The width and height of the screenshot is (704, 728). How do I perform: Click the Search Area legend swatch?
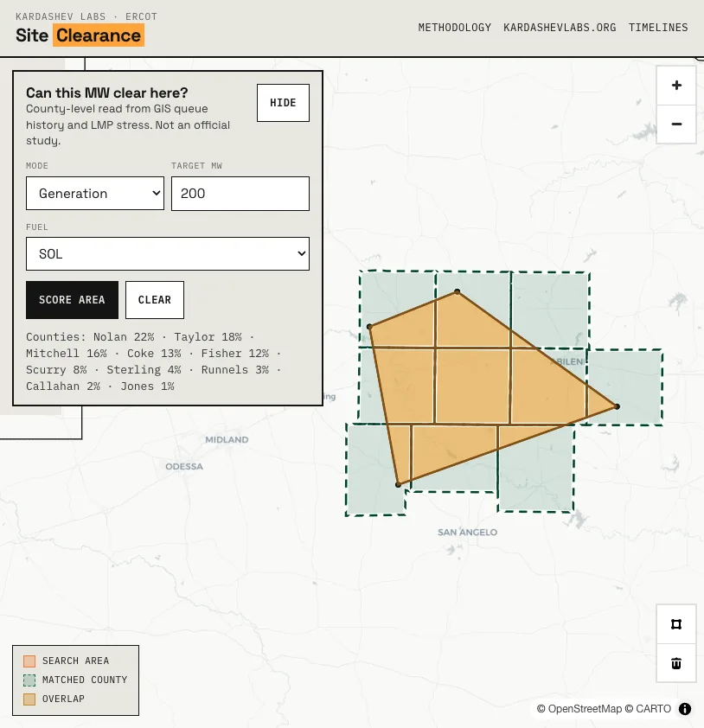tap(29, 661)
